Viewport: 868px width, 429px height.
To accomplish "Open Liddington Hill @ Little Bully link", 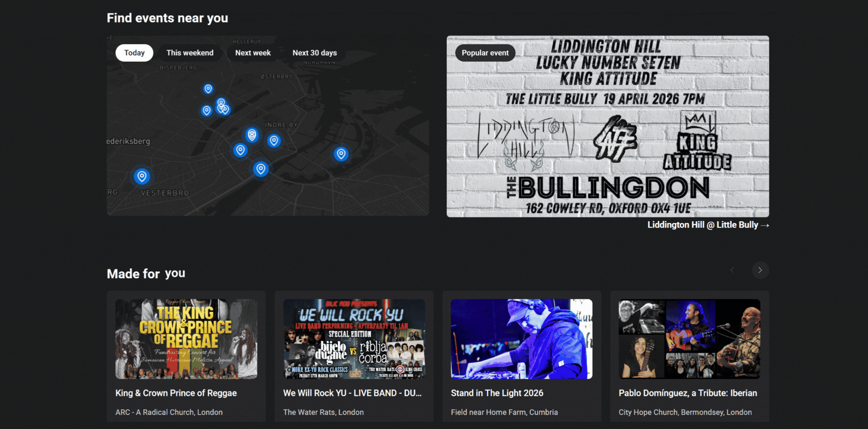I will coord(708,225).
